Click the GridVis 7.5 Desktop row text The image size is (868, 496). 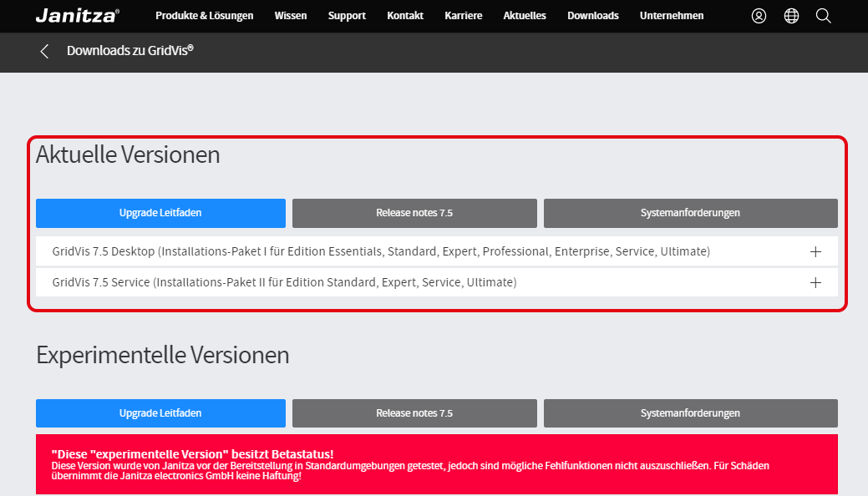point(381,252)
